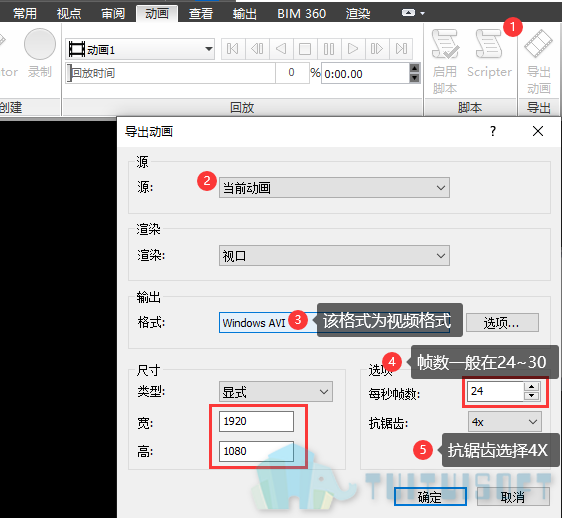Select the 动画 ribbon tab
This screenshot has height=518, width=562.
[x=157, y=14]
